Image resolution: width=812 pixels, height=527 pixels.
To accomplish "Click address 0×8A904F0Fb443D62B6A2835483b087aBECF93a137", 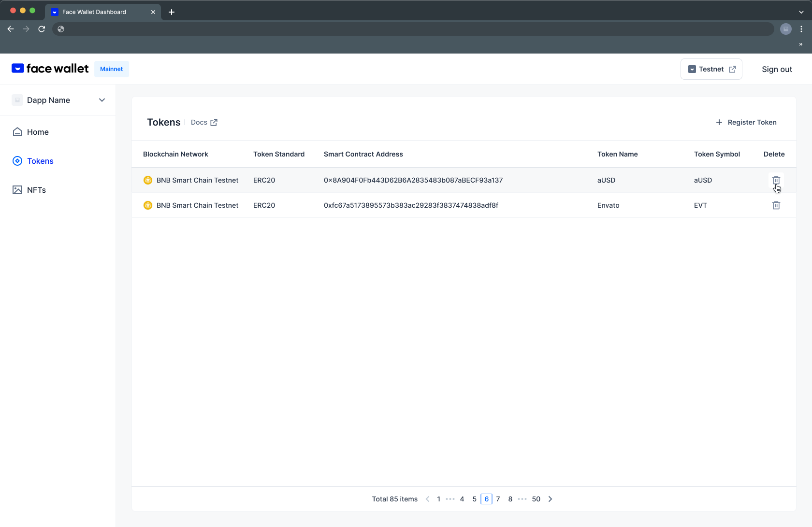I will point(413,180).
